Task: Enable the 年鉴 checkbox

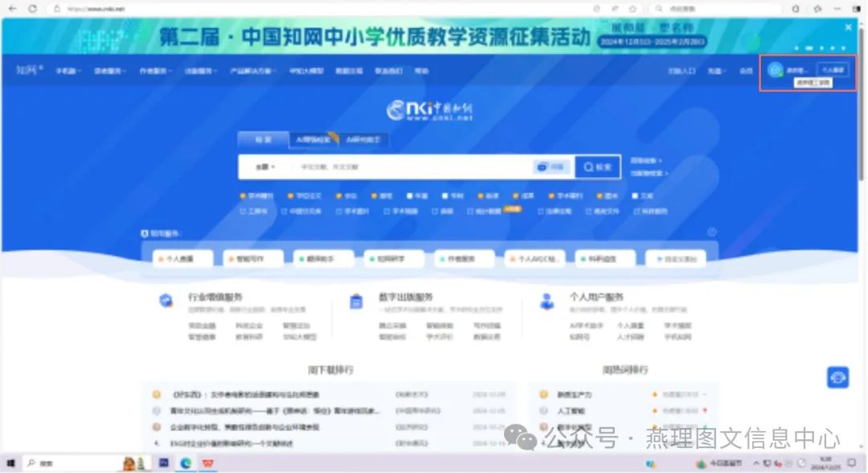Action: [410, 195]
